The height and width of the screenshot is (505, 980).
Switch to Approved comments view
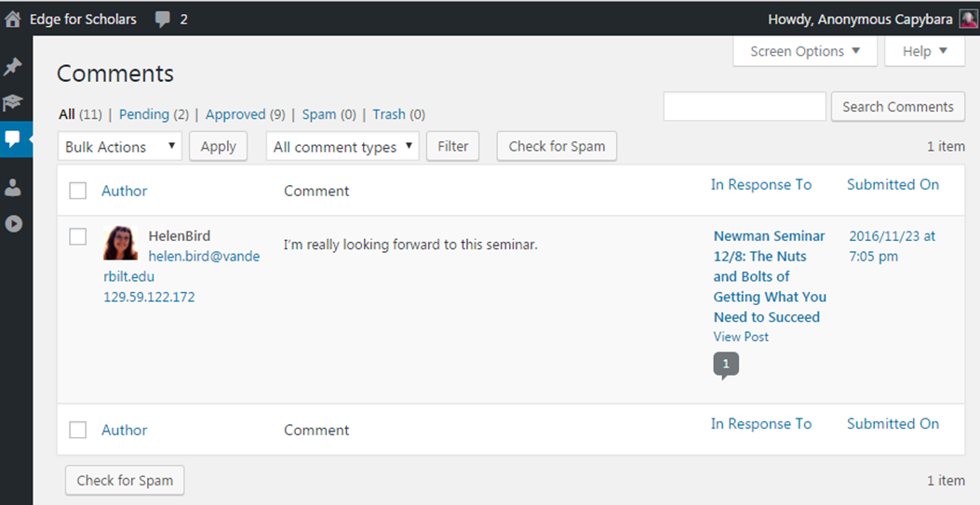(x=235, y=114)
